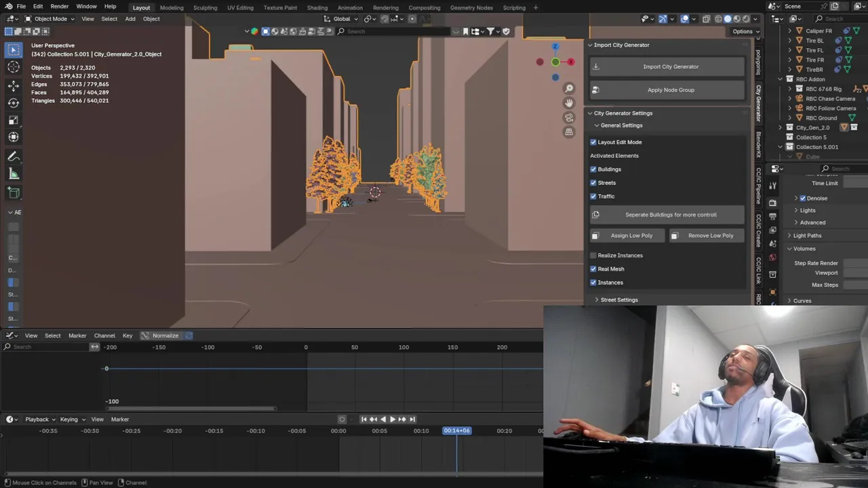Switch to the Modeling workspace tab
This screenshot has height=488, width=868.
point(172,7)
